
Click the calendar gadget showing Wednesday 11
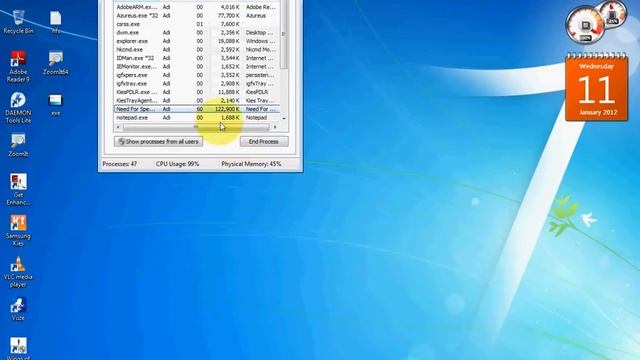(596, 87)
